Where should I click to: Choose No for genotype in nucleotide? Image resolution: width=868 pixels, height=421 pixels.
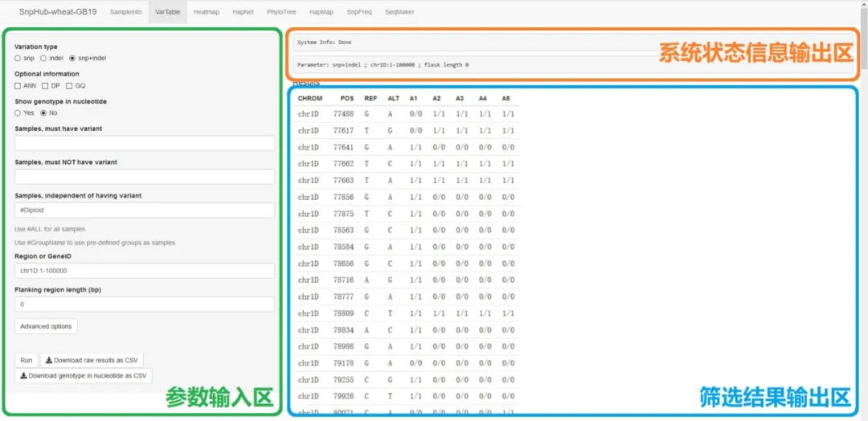pyautogui.click(x=43, y=112)
